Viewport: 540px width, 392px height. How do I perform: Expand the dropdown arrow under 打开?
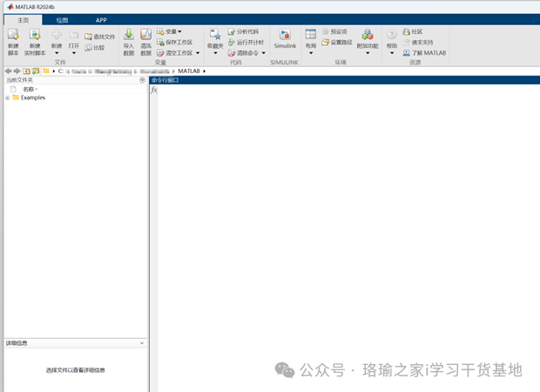pyautogui.click(x=74, y=53)
